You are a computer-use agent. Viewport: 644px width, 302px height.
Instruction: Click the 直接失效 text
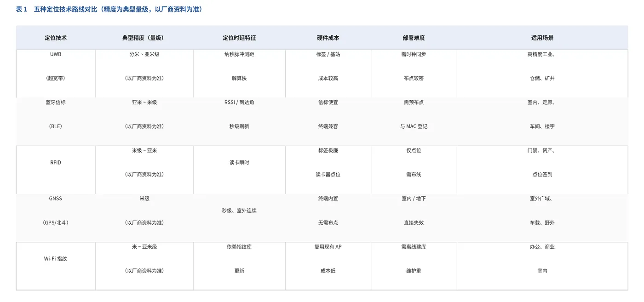click(x=414, y=223)
